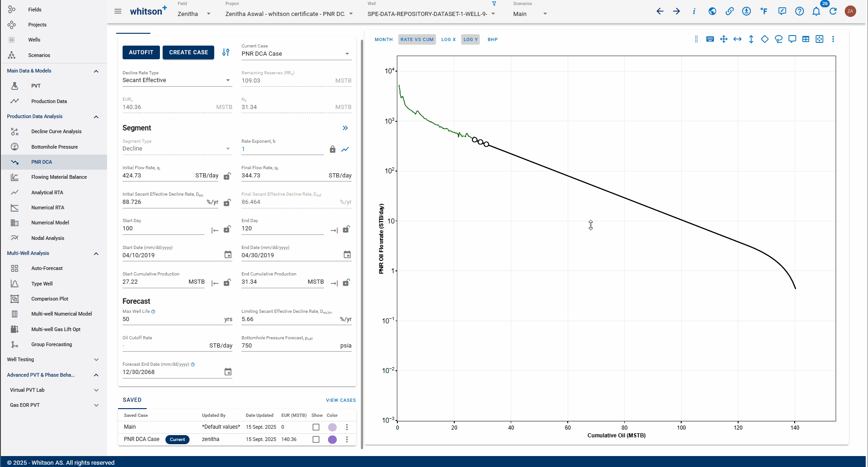This screenshot has width=868, height=467.
Task: Open calendar picker for Forecast End Date
Action: [228, 372]
